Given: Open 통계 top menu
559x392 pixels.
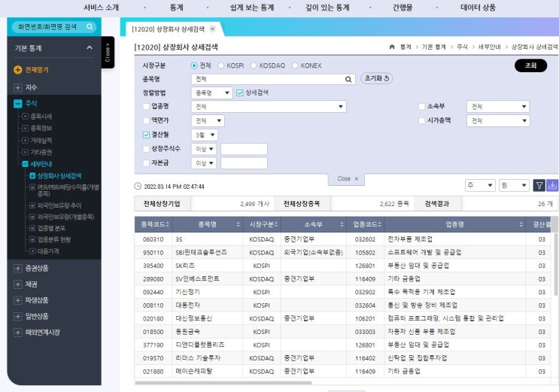Looking at the screenshot, I should point(177,8).
